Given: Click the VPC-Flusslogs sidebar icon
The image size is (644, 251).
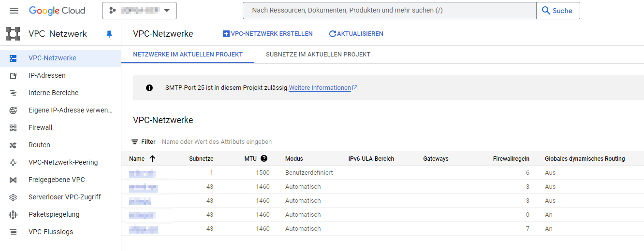Looking at the screenshot, I should point(13,232).
